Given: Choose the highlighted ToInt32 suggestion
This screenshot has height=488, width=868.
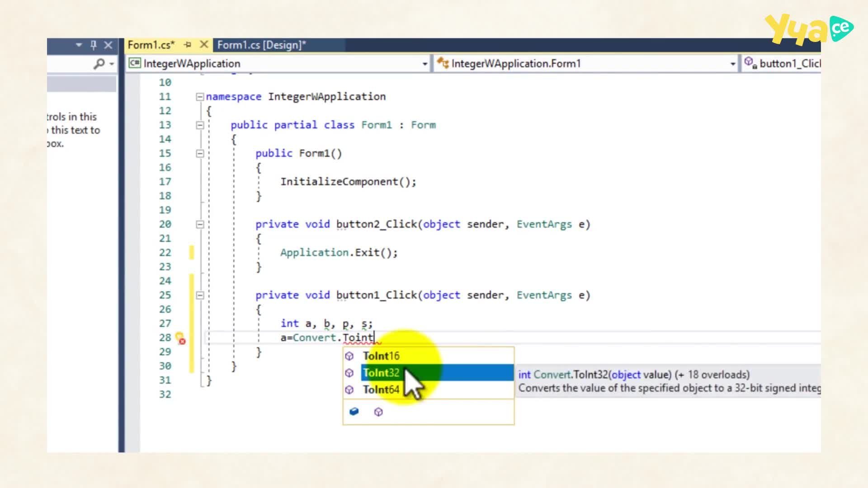Looking at the screenshot, I should (x=437, y=373).
